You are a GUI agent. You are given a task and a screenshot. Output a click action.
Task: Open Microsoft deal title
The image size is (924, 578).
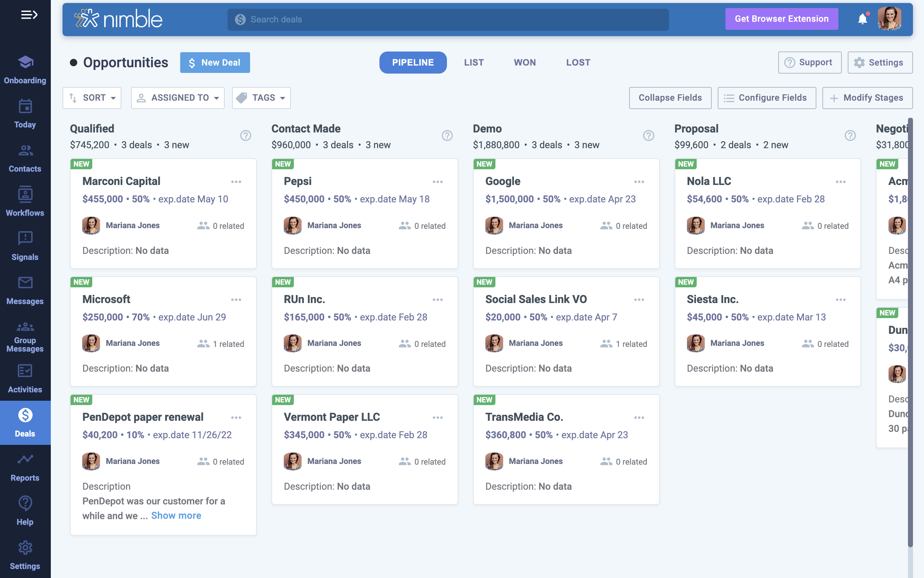[x=106, y=299]
